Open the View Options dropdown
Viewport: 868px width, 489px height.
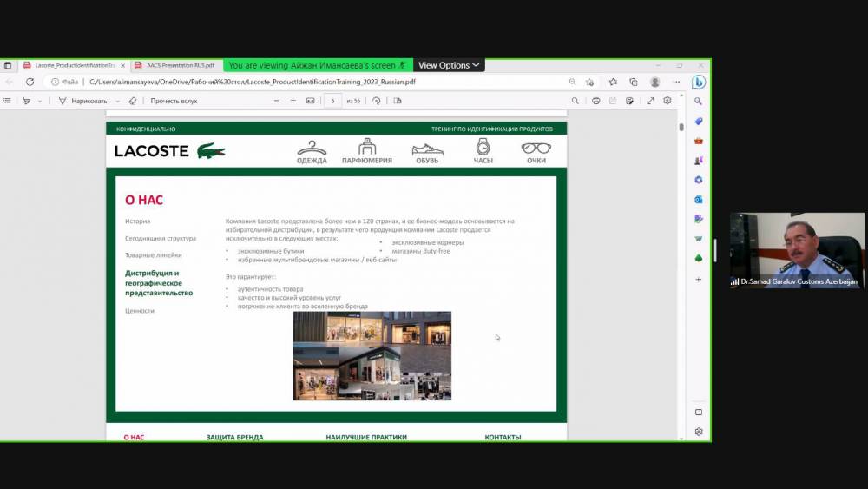click(x=449, y=65)
